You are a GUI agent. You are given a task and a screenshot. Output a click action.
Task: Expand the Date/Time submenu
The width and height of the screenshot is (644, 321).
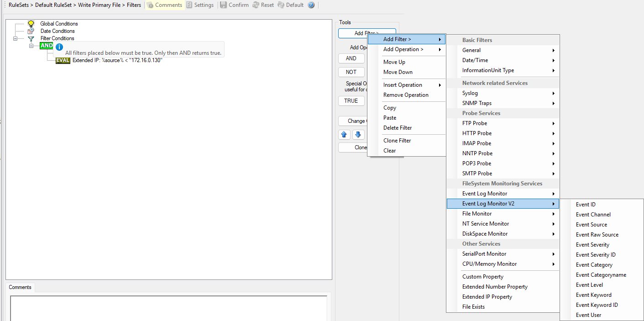(503, 60)
